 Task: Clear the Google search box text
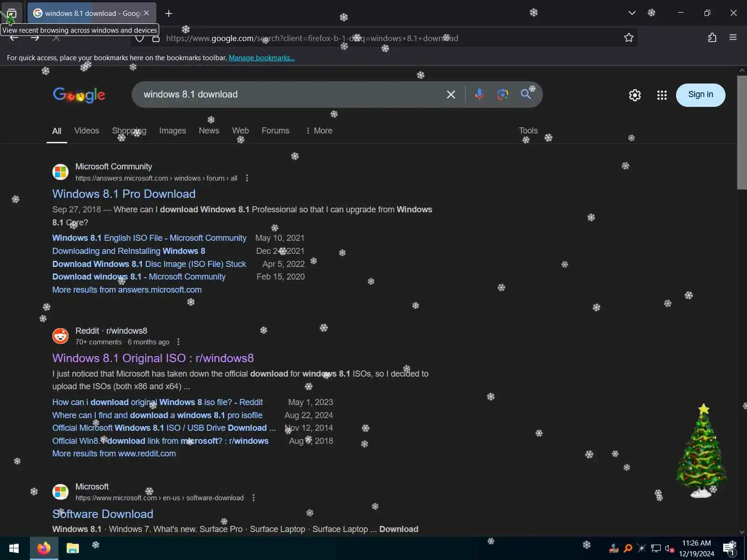(x=451, y=95)
